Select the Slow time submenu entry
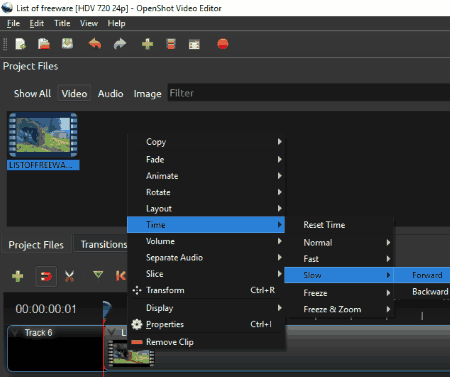 (x=339, y=275)
